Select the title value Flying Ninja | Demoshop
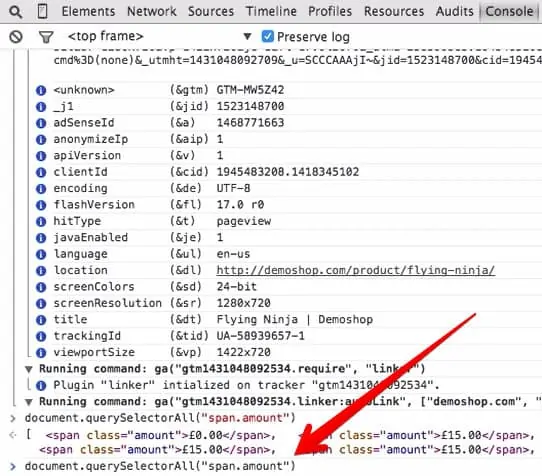This screenshot has width=542, height=476. (x=295, y=320)
